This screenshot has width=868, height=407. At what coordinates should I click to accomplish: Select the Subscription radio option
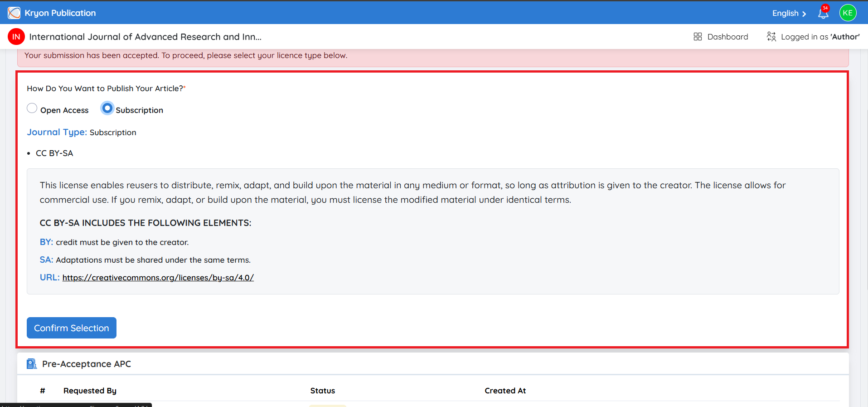pyautogui.click(x=107, y=108)
